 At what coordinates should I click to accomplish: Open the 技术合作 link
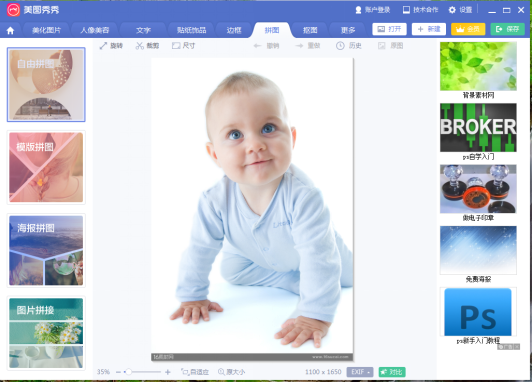click(x=420, y=10)
